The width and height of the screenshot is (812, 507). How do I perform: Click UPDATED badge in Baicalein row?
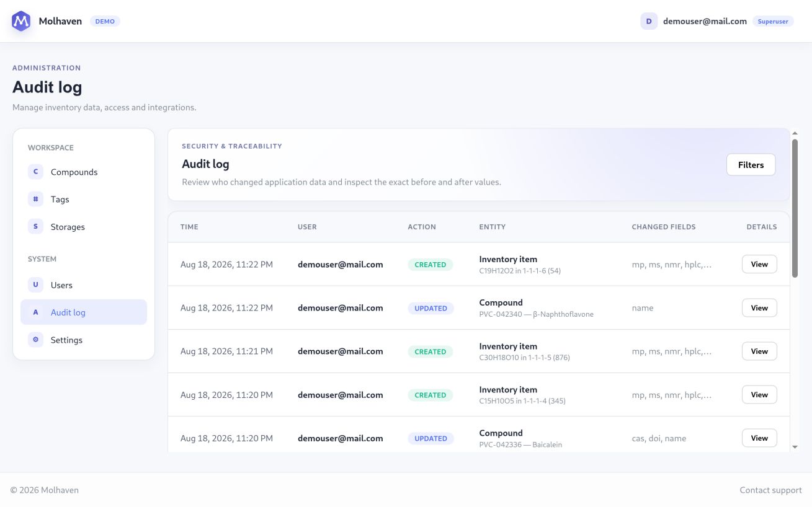tap(431, 438)
